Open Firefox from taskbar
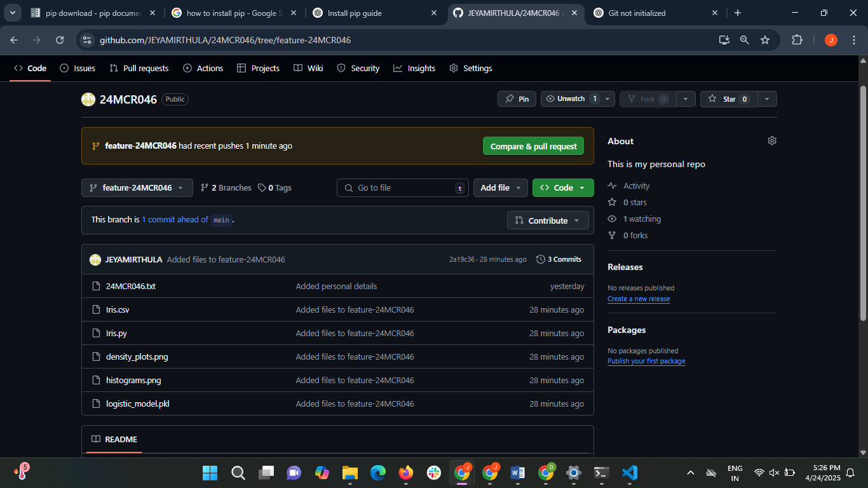This screenshot has width=868, height=488. (405, 473)
